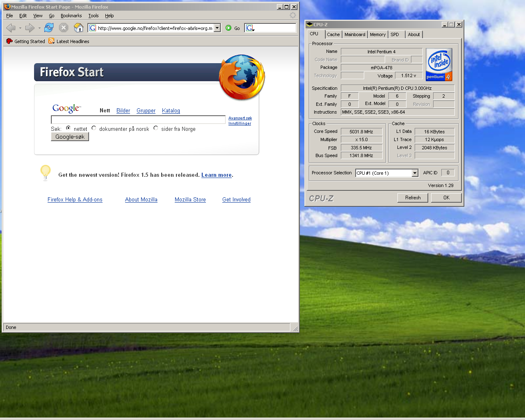The width and height of the screenshot is (525, 420).
Task: Switch to the Mainboard tab in CPU-Z
Action: tap(355, 34)
